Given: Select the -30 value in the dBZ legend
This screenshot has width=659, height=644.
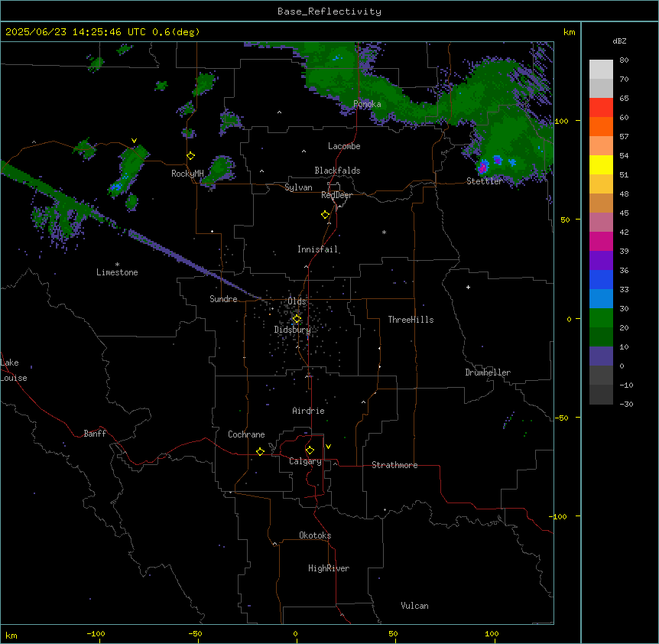Looking at the screenshot, I should pos(626,404).
